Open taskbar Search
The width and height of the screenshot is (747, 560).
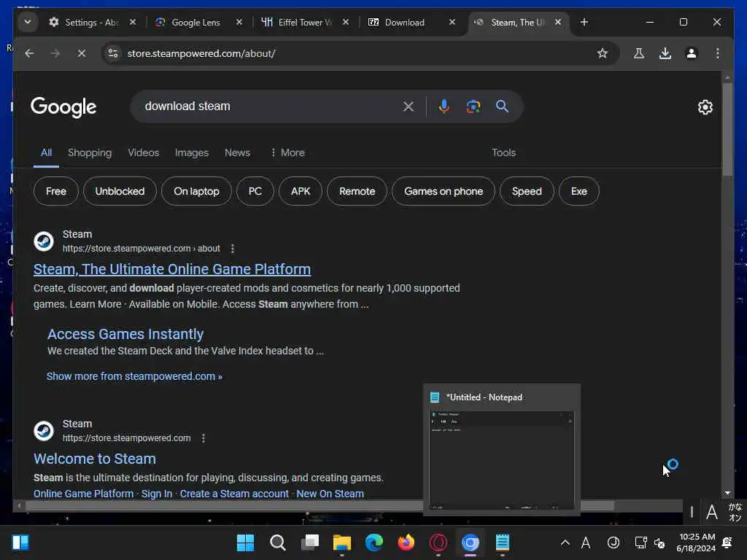(277, 542)
